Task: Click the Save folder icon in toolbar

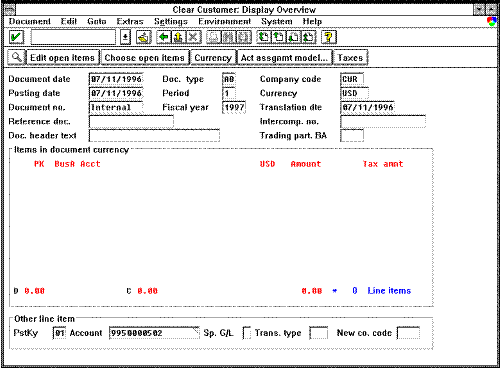Action: tap(144, 37)
